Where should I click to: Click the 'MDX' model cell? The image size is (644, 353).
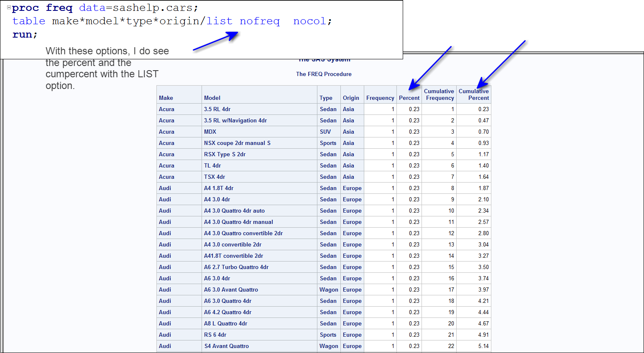click(x=210, y=132)
